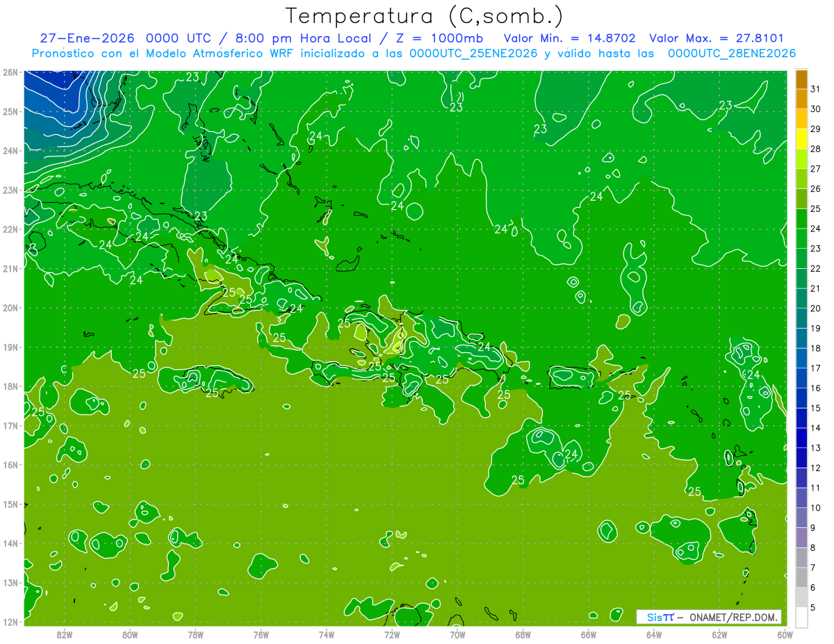Click the '31' value on the color legend
Viewport: 834px width, 644px height.
point(815,89)
